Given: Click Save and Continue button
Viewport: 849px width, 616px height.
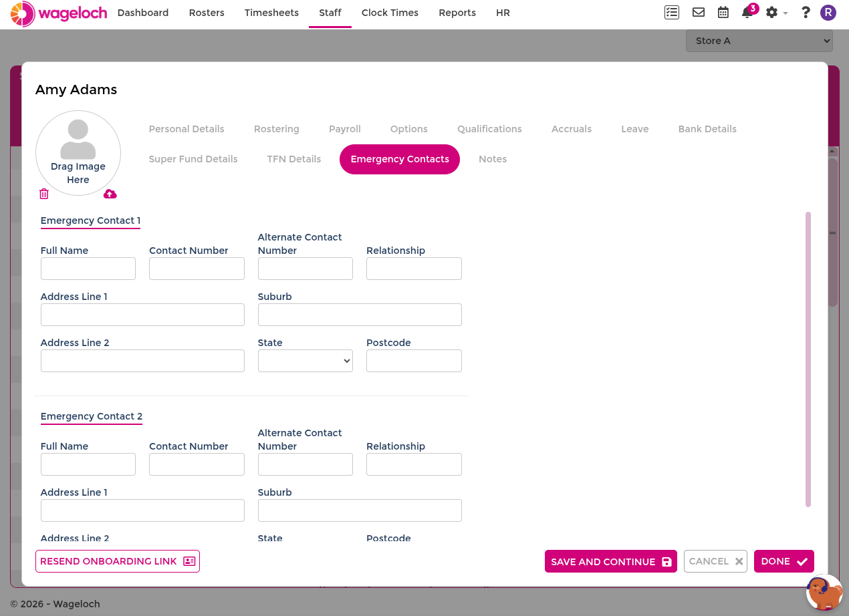Looking at the screenshot, I should (x=611, y=561).
